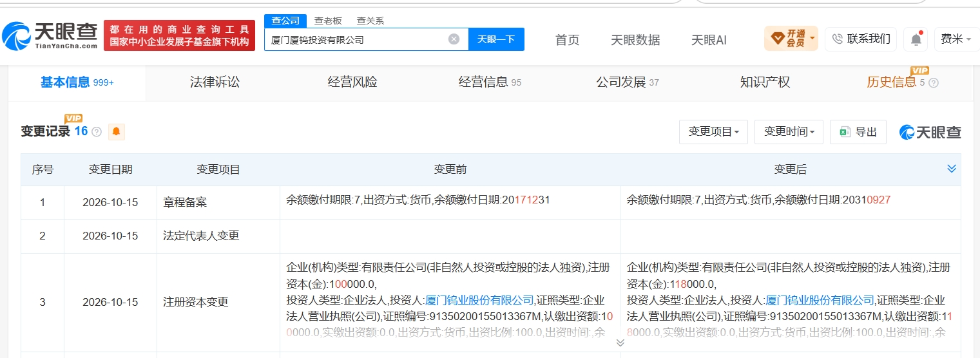
Task: Click the 变更前 column header
Action: coord(450,170)
